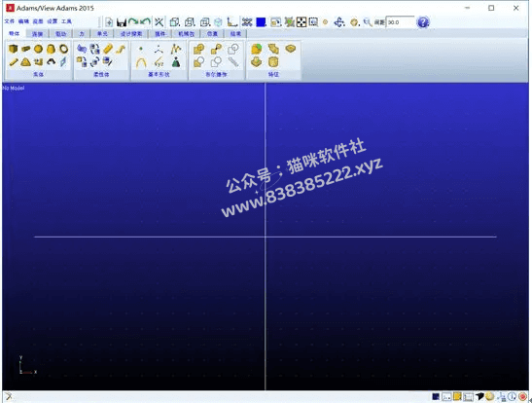532x403 pixels.
Task: Open the 文件 (File) menu
Action: click(9, 21)
